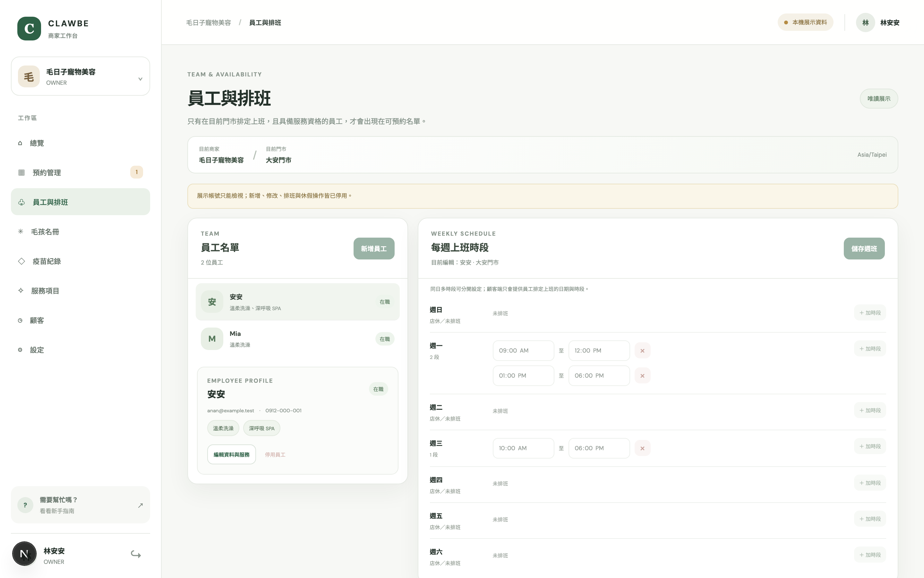The width and height of the screenshot is (924, 578).
Task: Expand the 毛日子寵物美容 store switcher
Action: (81, 76)
